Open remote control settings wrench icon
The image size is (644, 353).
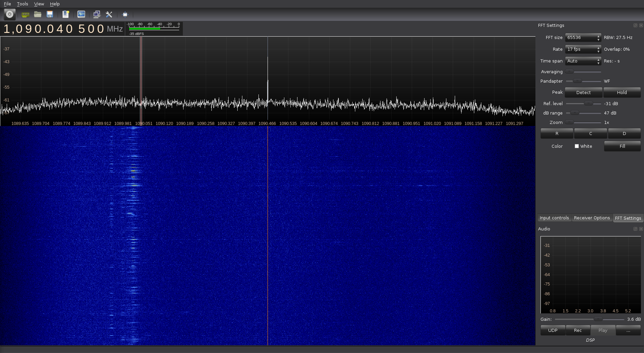(x=109, y=14)
